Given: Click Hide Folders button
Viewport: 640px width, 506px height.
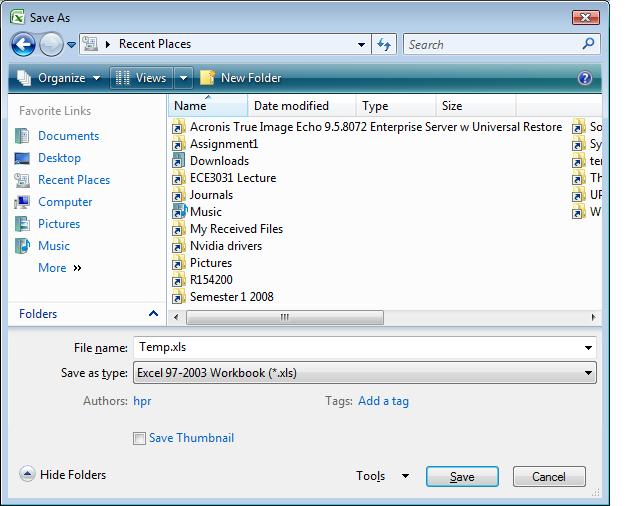Looking at the screenshot, I should coord(63,475).
